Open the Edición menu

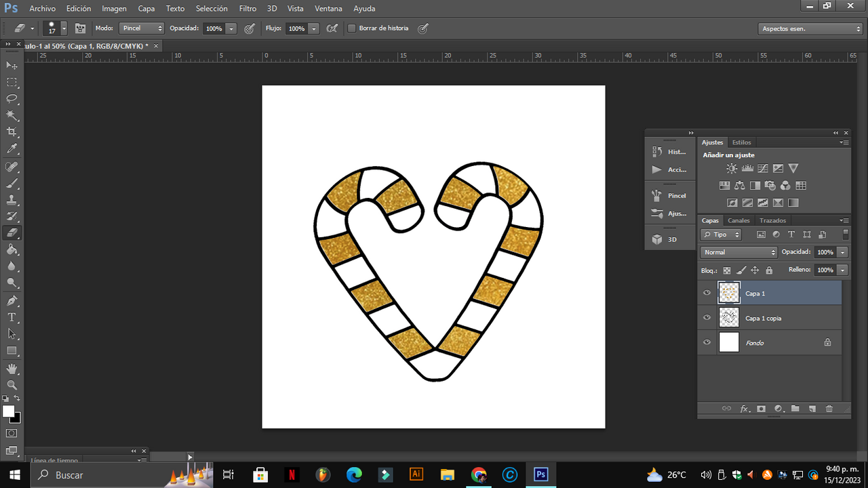point(79,9)
